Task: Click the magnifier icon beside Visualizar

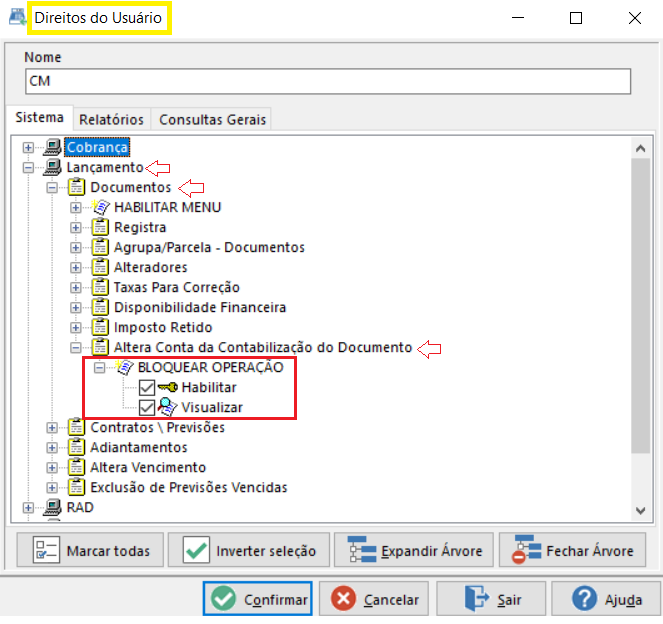Action: coord(167,408)
